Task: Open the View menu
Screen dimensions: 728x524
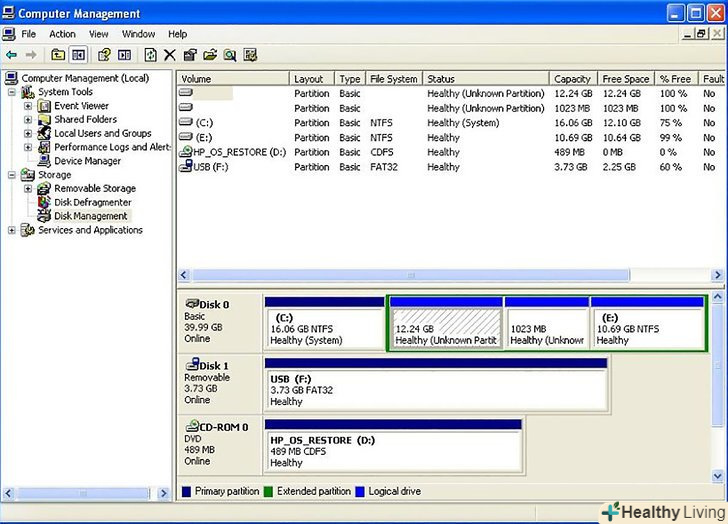Action: pos(98,34)
